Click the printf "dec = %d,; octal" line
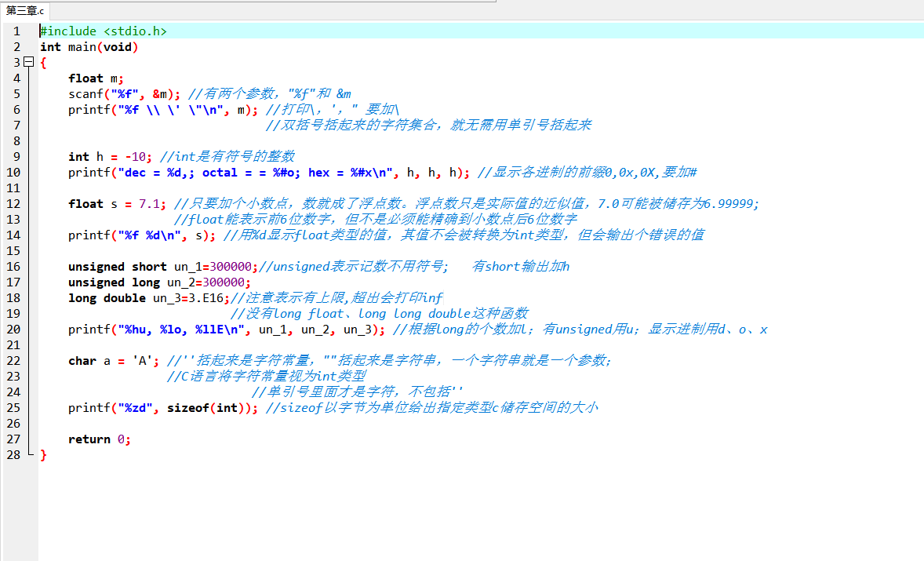Screen dimensions: 924x561 point(269,173)
